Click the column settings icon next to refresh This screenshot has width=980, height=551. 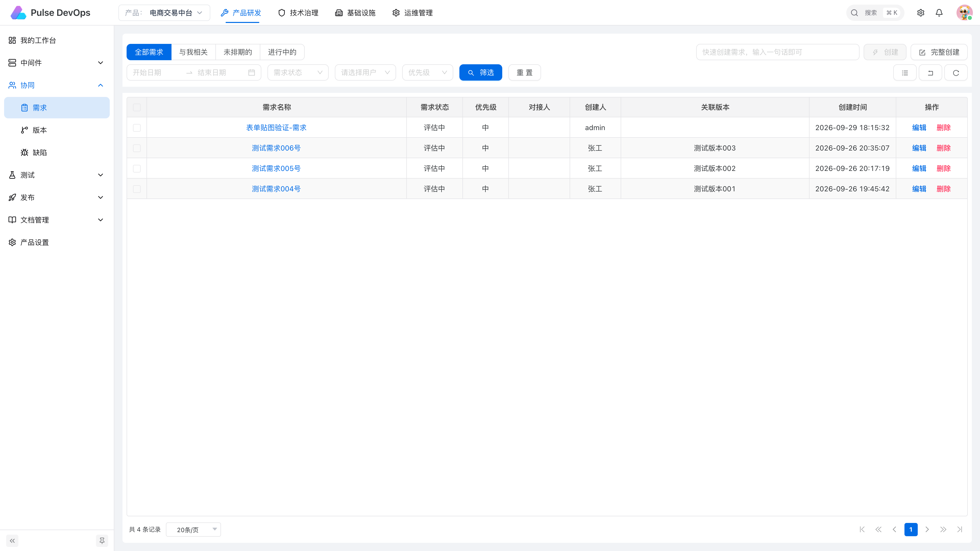tap(930, 73)
